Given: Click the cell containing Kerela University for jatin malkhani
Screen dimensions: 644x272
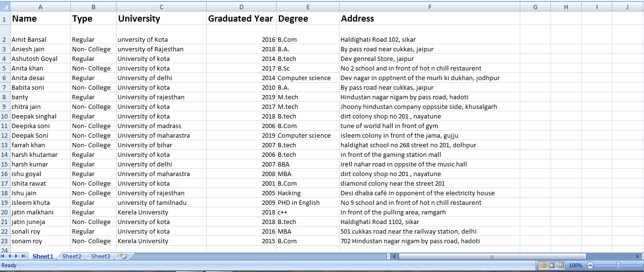Looking at the screenshot, I should [161, 213].
